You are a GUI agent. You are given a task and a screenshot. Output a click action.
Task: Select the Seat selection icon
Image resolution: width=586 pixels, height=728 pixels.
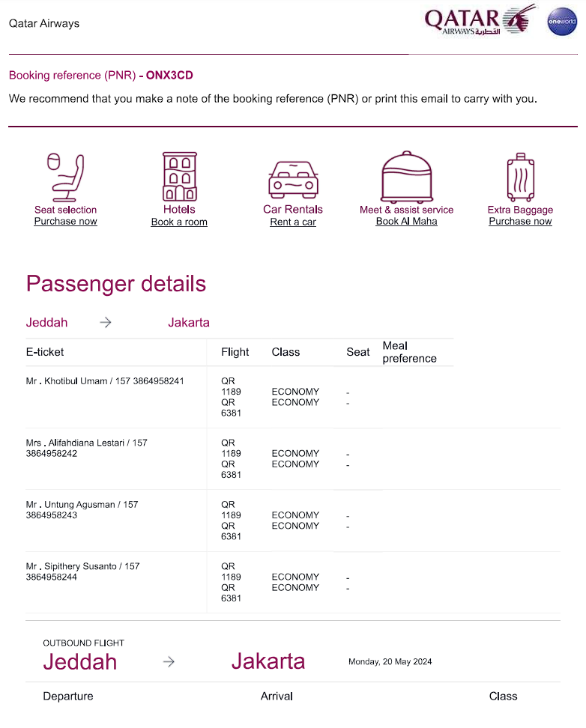click(65, 176)
